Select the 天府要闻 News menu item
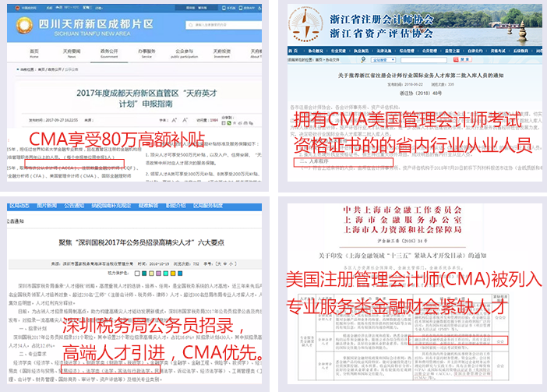547x392 pixels. (x=71, y=53)
